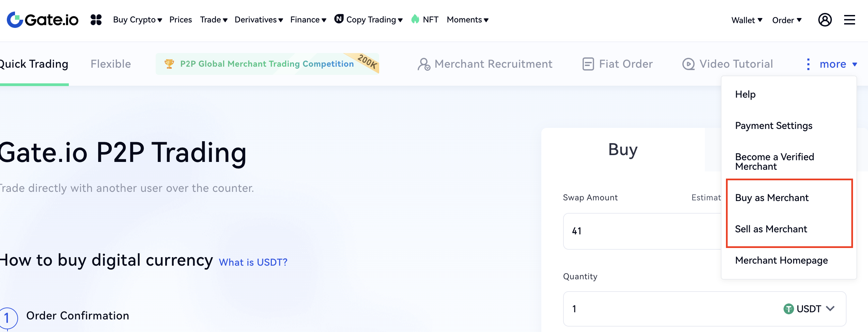Open the What is USDT? link

pyautogui.click(x=253, y=262)
